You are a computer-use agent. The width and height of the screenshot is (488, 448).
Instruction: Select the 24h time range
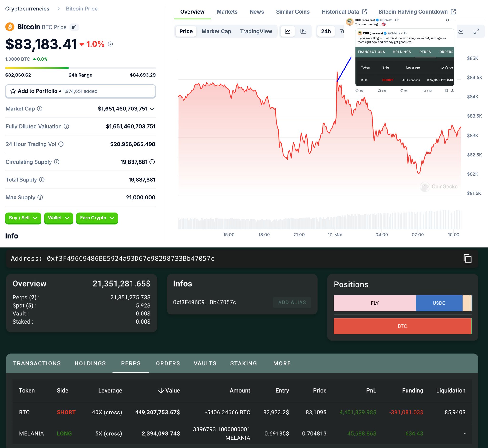(326, 31)
